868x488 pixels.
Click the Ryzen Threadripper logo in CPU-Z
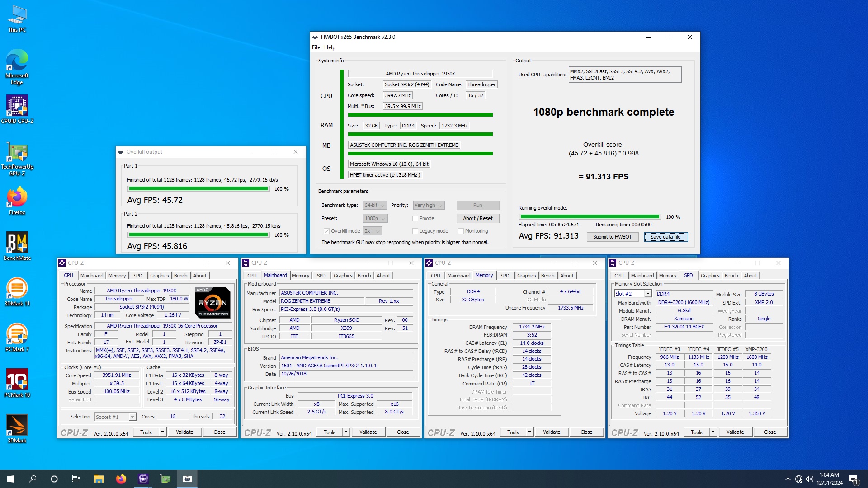tap(213, 302)
